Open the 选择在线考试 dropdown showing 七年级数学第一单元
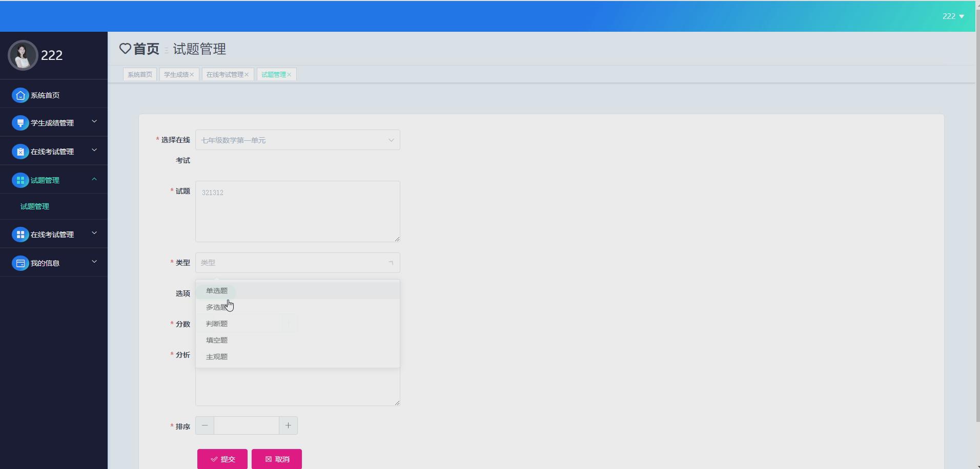Viewport: 980px width, 469px height. [297, 139]
